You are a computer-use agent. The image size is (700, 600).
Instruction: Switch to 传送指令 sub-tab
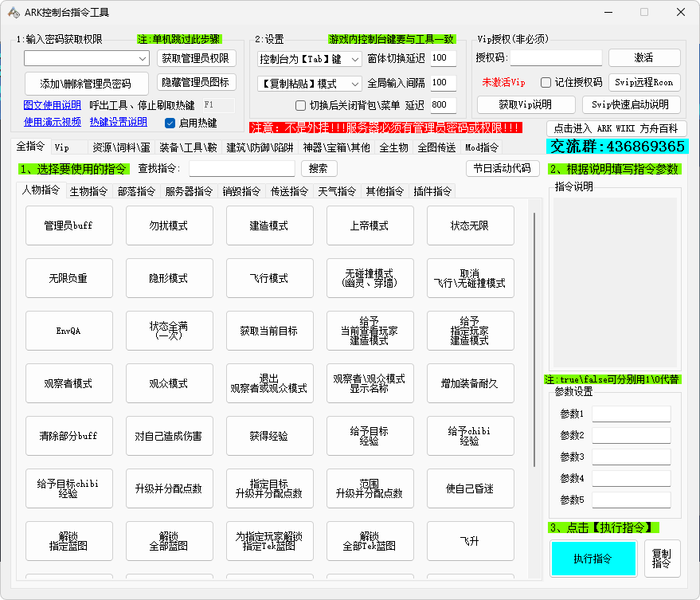coord(289,191)
